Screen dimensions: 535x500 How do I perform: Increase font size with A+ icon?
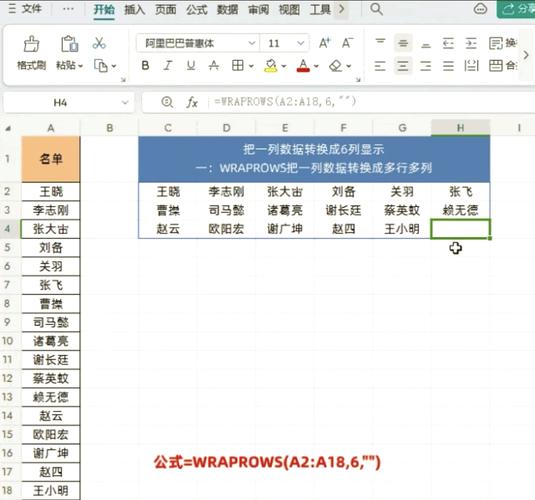(x=324, y=43)
